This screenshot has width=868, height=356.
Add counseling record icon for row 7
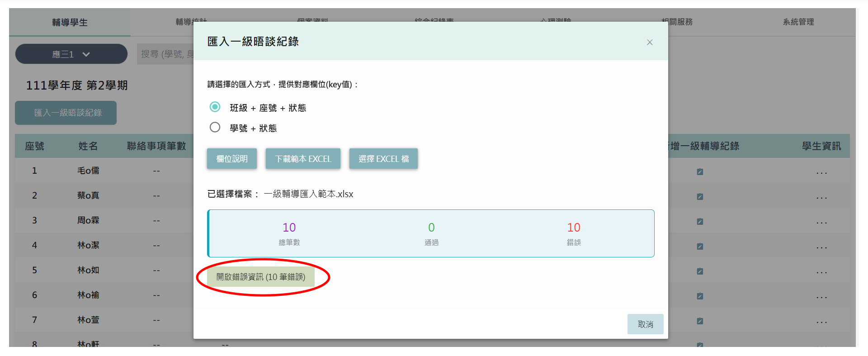coord(700,321)
